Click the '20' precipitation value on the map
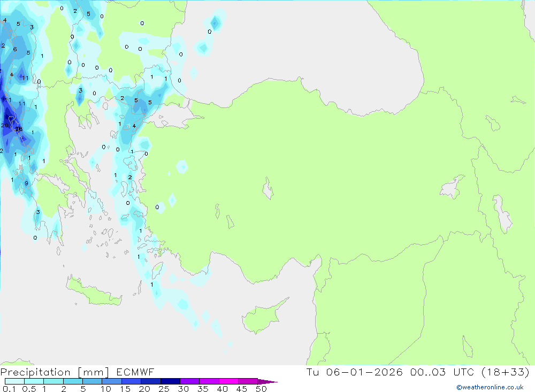The height and width of the screenshot is (392, 535). [x=5, y=126]
